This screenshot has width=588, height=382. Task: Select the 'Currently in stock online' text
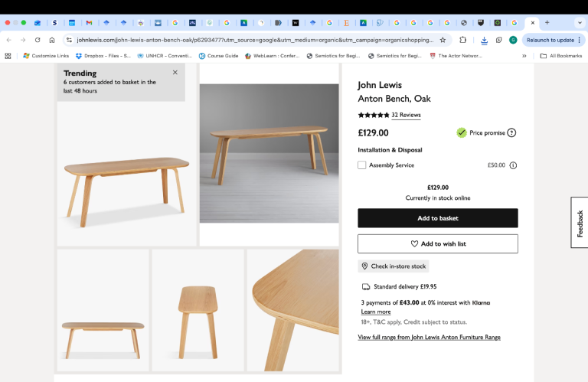click(438, 198)
